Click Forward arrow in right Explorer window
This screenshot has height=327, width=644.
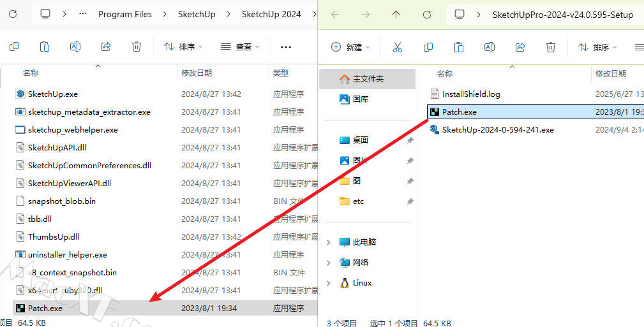tap(366, 15)
